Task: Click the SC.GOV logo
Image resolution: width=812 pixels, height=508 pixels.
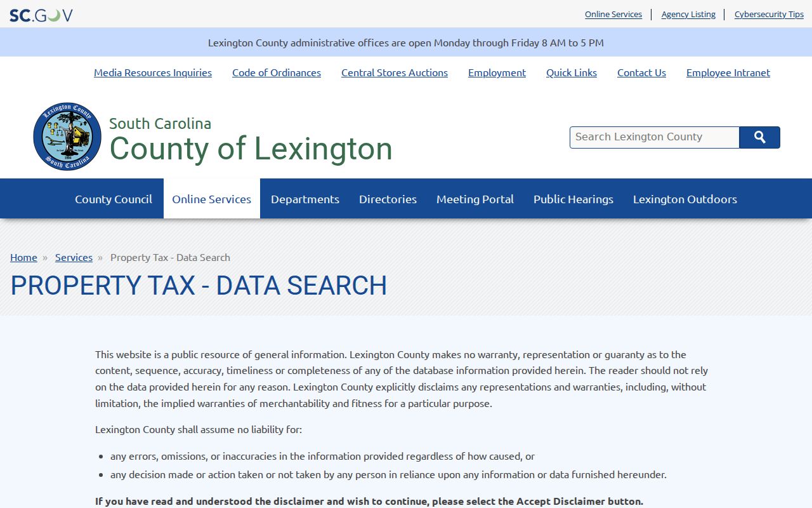Action: click(41, 15)
